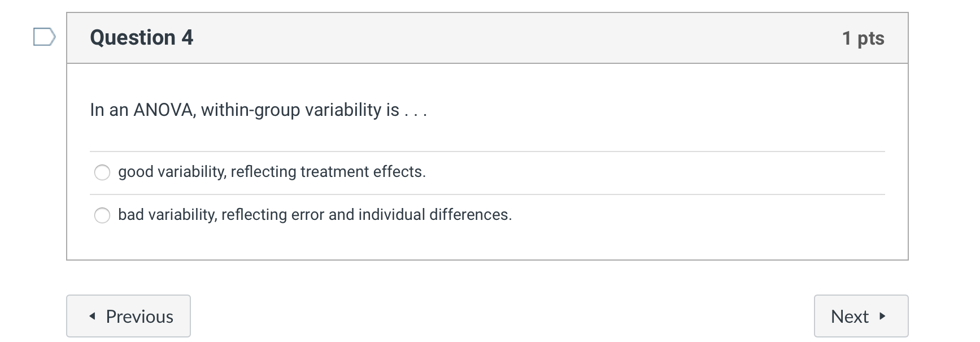The image size is (980, 342).
Task: Click the "Question 4" heading
Action: point(141,38)
